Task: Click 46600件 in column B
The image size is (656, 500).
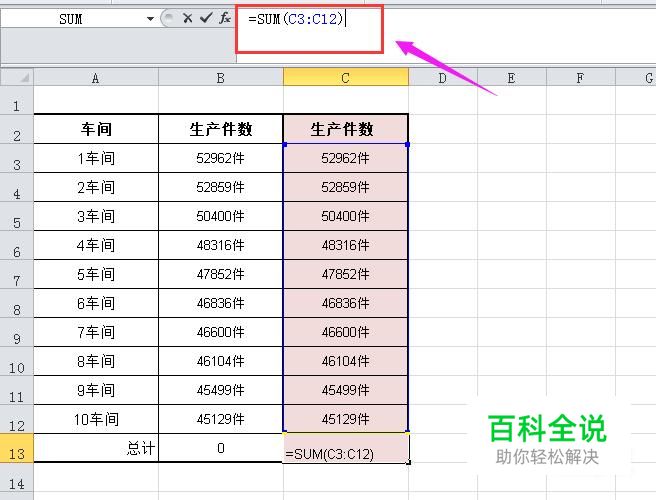Action: (x=221, y=332)
